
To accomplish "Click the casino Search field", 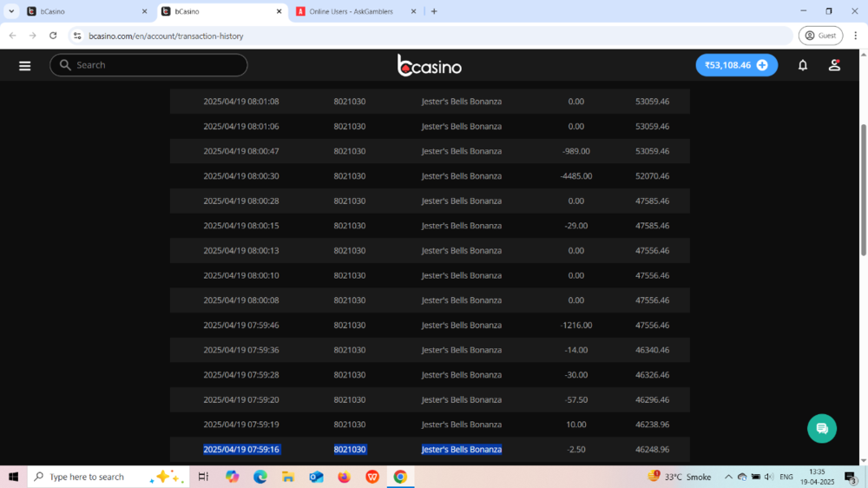I will pos(148,65).
